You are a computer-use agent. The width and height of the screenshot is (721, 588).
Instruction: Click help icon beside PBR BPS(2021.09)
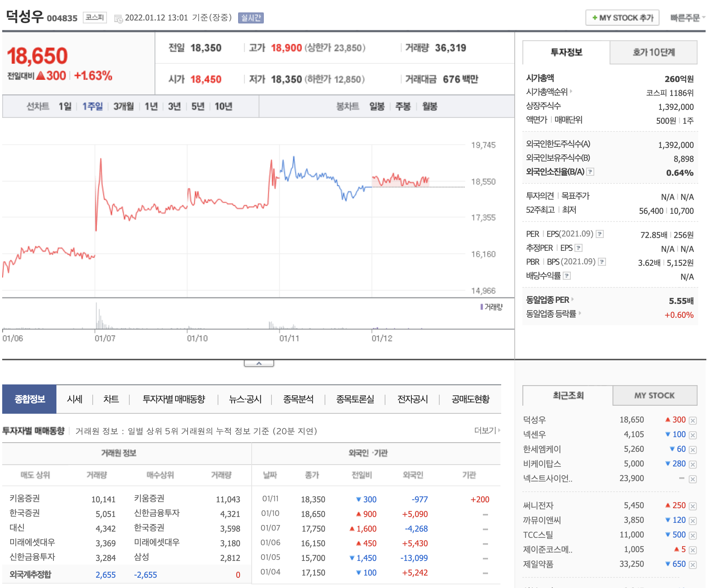coord(602,262)
